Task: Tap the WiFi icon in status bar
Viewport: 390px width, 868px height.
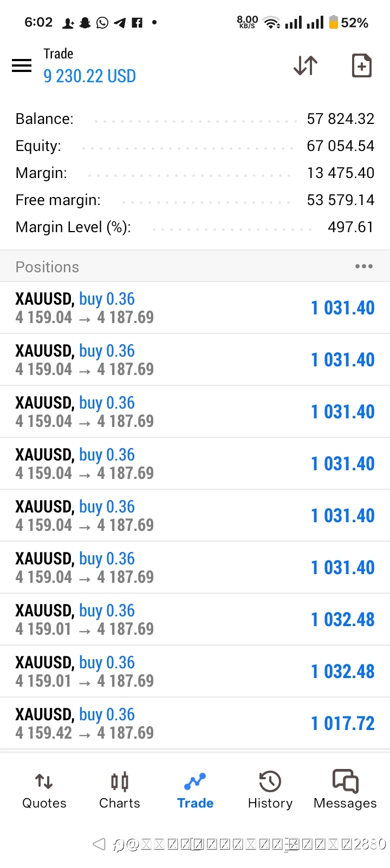Action: click(271, 23)
